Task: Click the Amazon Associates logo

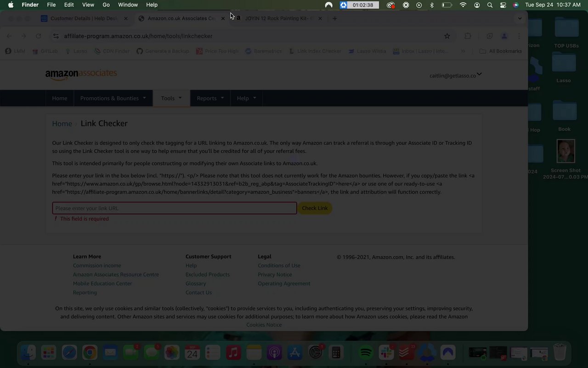Action: (x=81, y=74)
